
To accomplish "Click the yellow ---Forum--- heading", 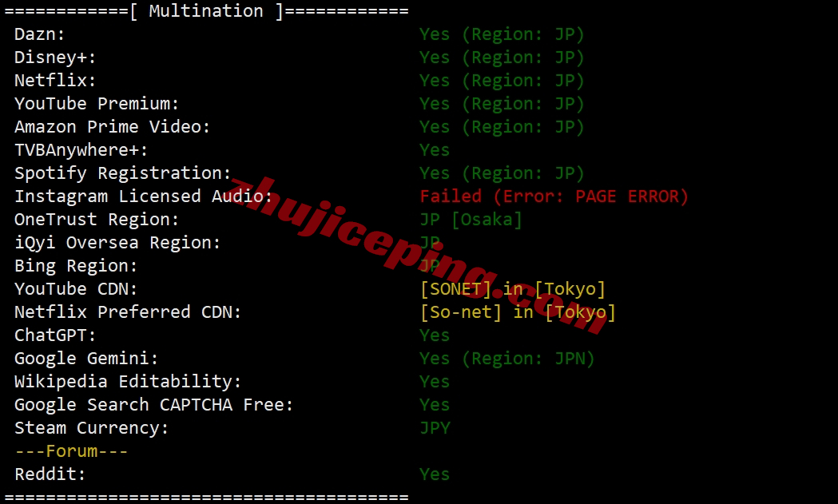I will click(x=71, y=451).
